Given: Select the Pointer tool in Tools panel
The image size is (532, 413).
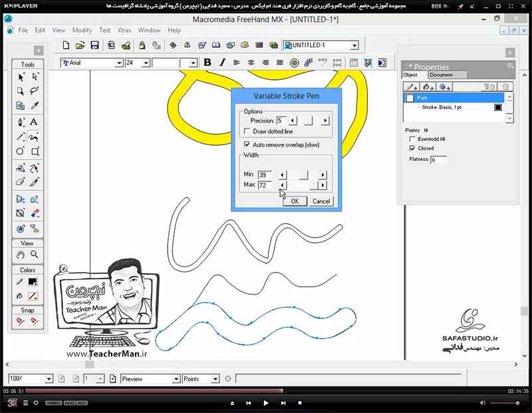Looking at the screenshot, I should (x=21, y=77).
